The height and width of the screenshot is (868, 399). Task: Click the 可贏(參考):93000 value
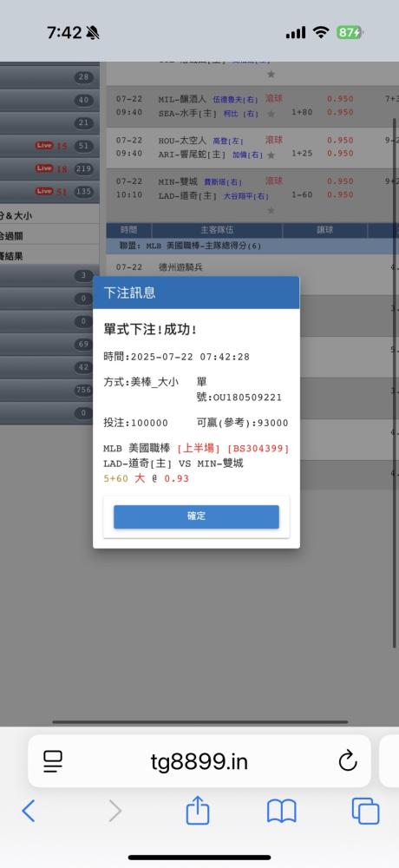pyautogui.click(x=242, y=423)
